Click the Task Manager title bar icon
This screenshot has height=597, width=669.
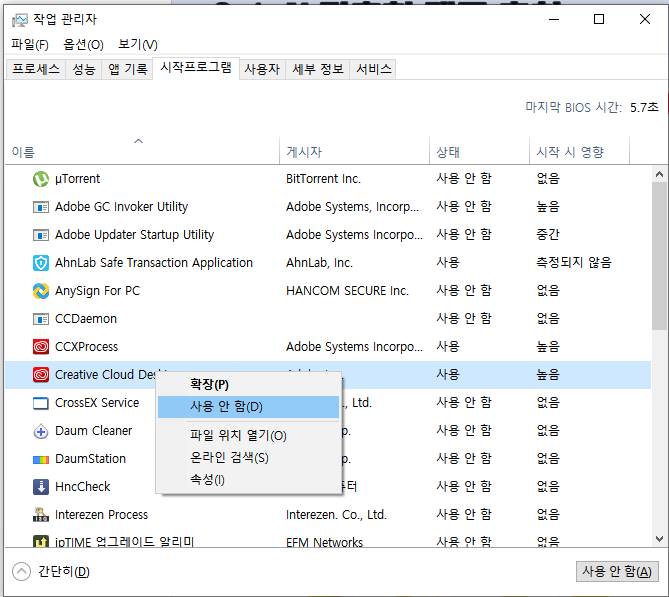point(20,20)
